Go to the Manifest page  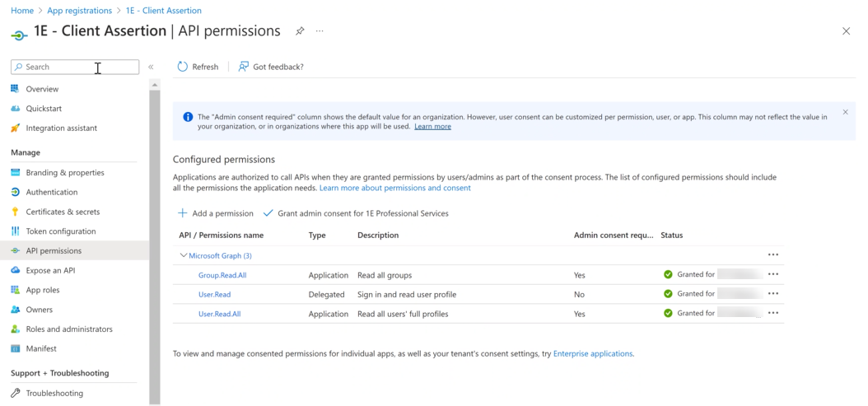[41, 348]
